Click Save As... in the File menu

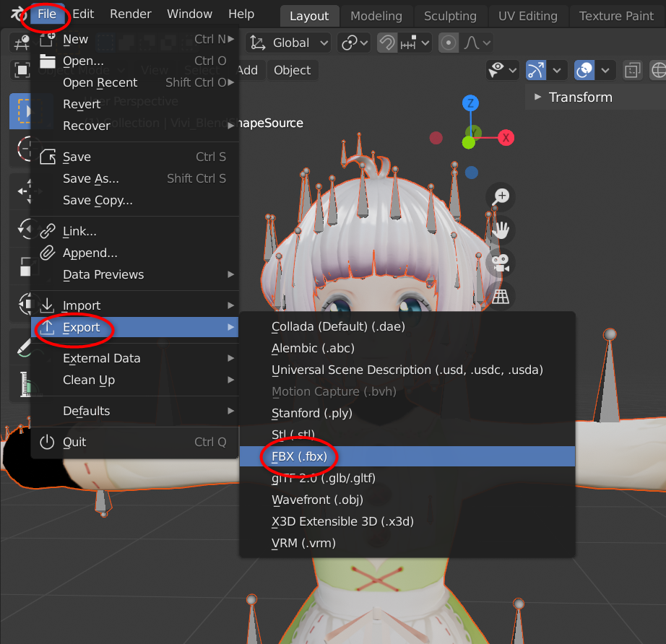(134, 178)
